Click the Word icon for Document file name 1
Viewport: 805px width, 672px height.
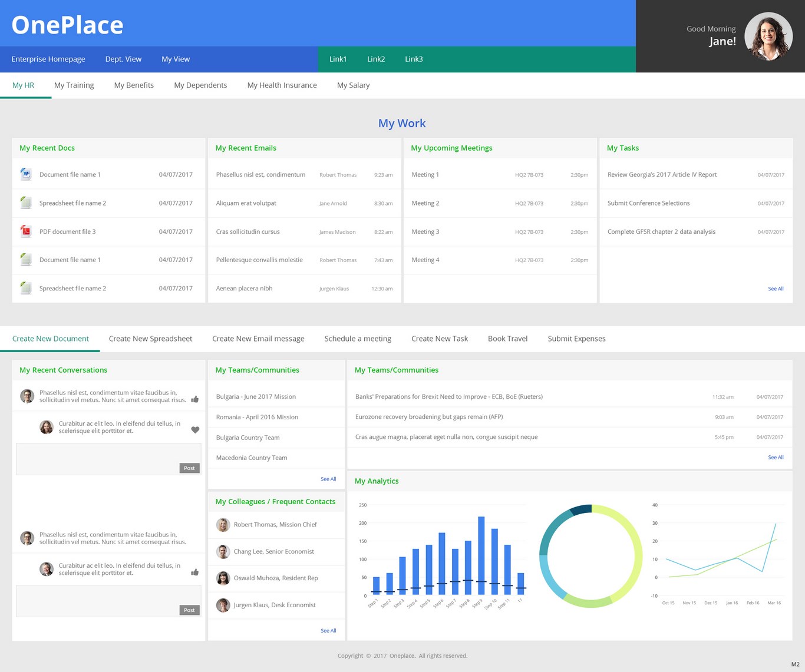(x=26, y=174)
